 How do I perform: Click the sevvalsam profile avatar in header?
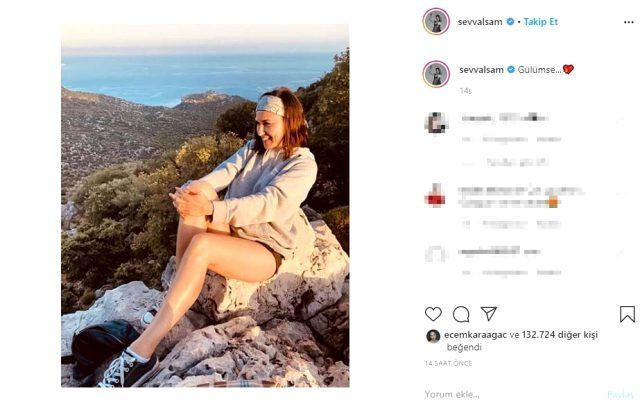tap(436, 21)
